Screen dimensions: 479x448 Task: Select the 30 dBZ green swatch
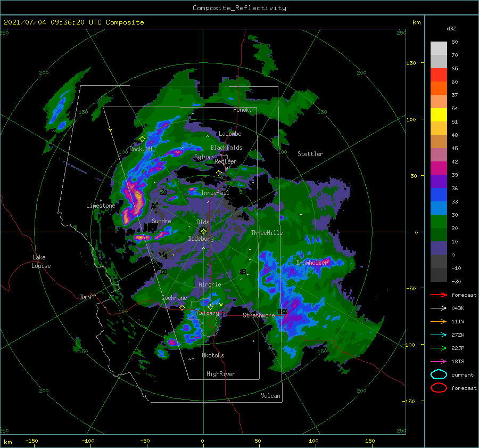tap(439, 221)
